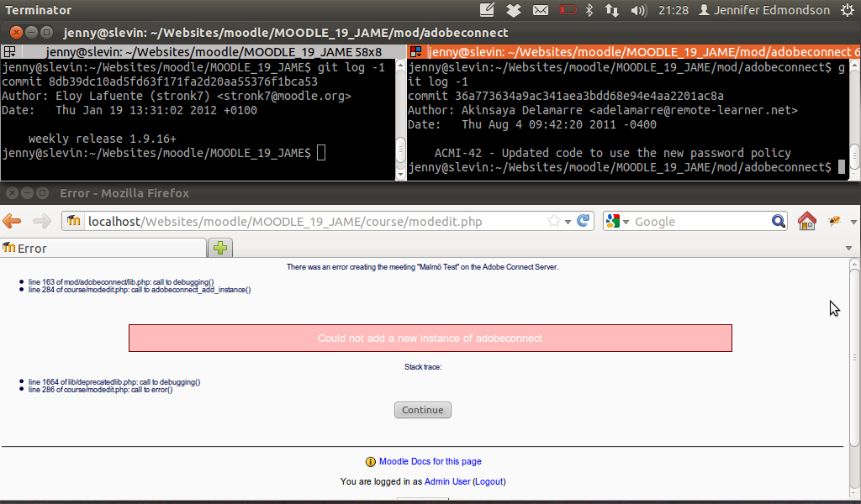Click the web page vertical scrollbar
861x504 pixels.
click(854, 378)
